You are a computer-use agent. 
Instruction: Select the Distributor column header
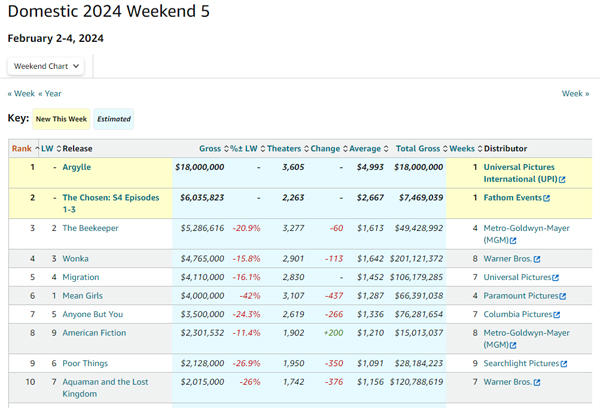(x=505, y=149)
